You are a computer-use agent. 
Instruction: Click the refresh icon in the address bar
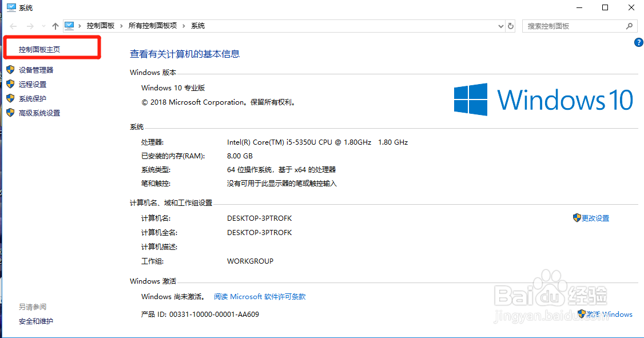(509, 26)
